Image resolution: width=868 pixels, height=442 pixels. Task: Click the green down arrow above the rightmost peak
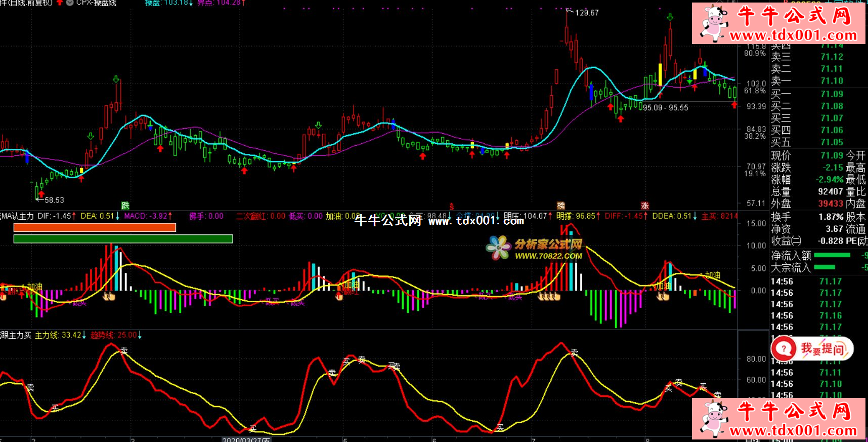[670, 18]
